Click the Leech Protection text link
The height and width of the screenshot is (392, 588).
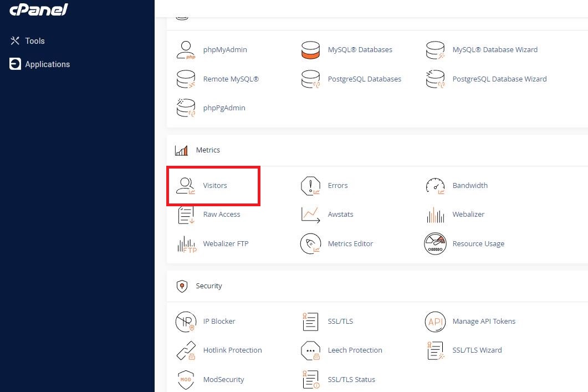pyautogui.click(x=355, y=350)
